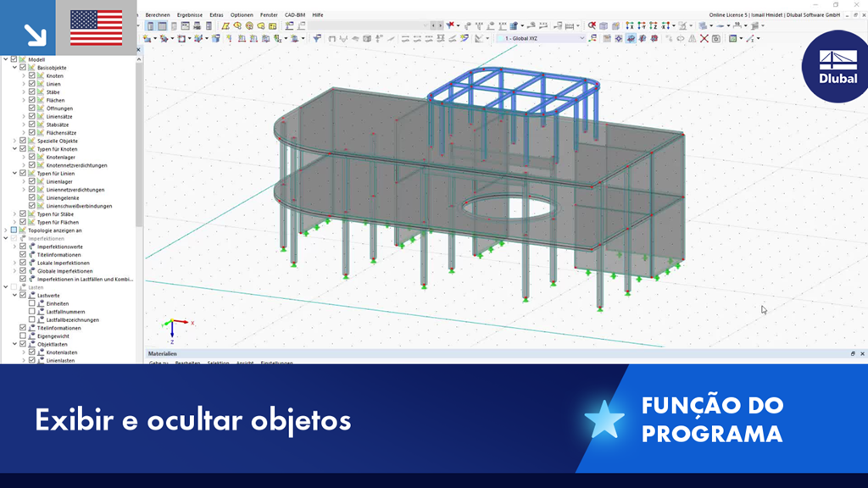This screenshot has height=488, width=868.
Task: Open the filter icon in the second toolbar row
Action: click(318, 36)
